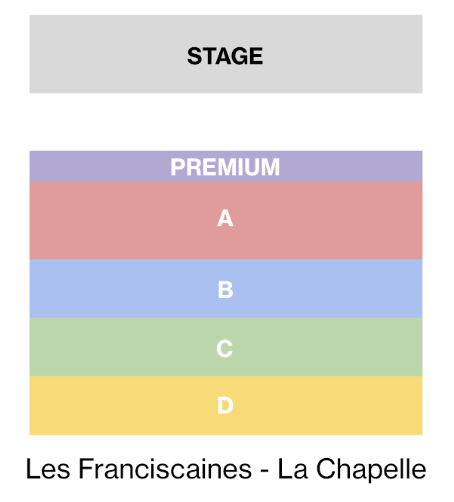Screen dimensions: 454x502
Task: Pick the red color band
Action: click(x=226, y=221)
